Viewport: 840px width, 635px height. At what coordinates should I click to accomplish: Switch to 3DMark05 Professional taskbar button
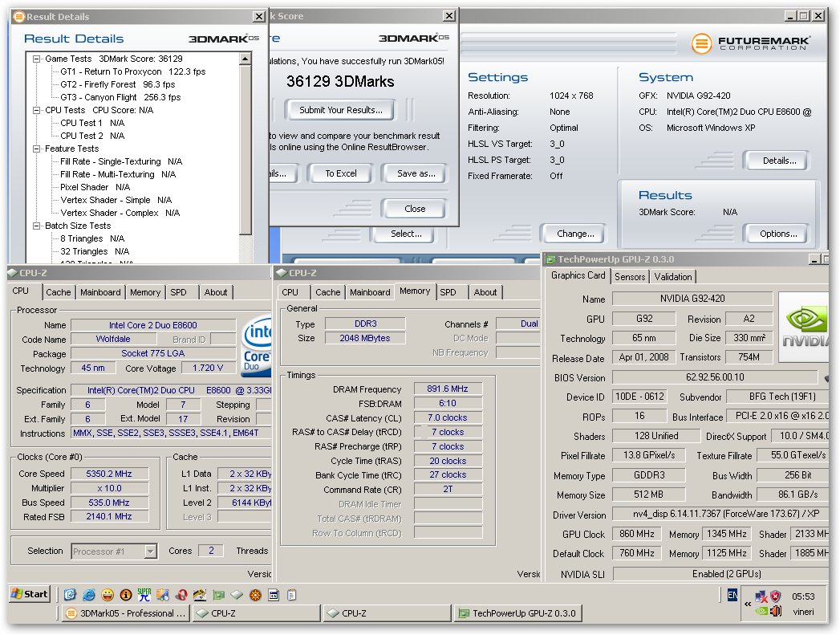click(x=125, y=613)
